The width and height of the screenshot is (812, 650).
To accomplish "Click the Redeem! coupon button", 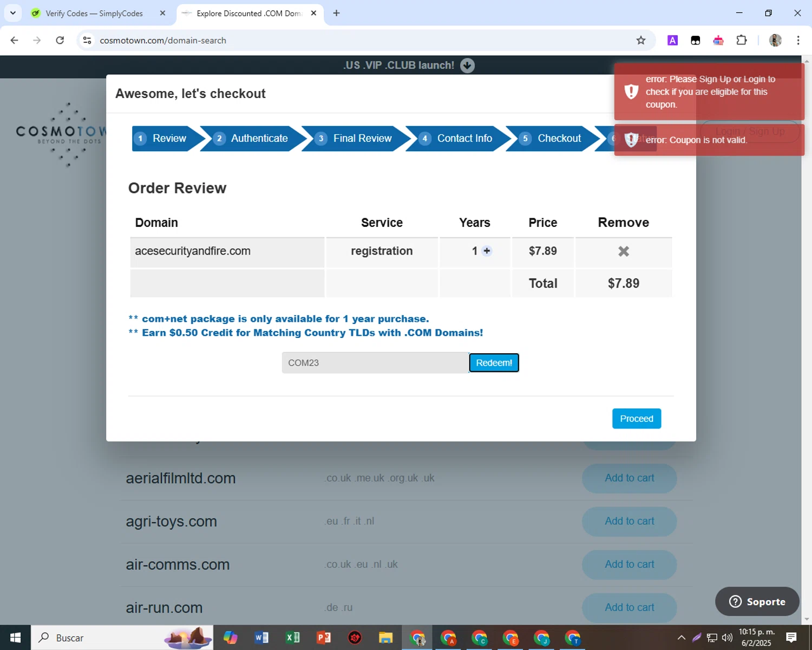I will [x=494, y=363].
